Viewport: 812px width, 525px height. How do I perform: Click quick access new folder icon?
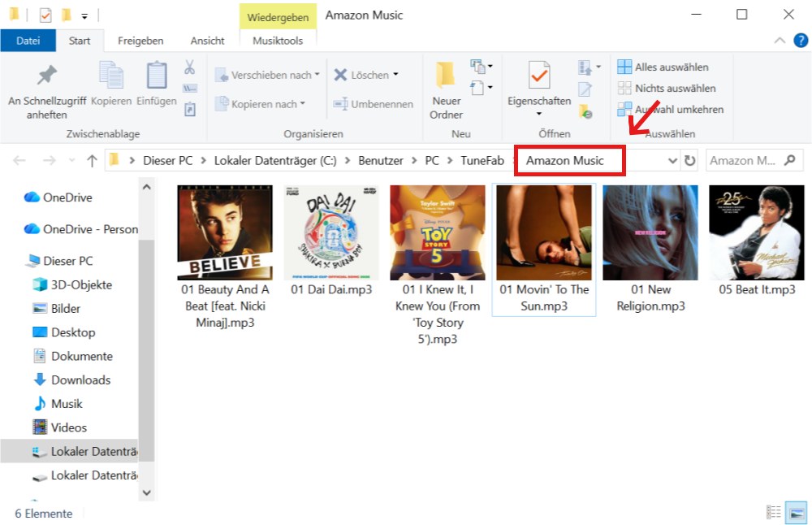(67, 15)
